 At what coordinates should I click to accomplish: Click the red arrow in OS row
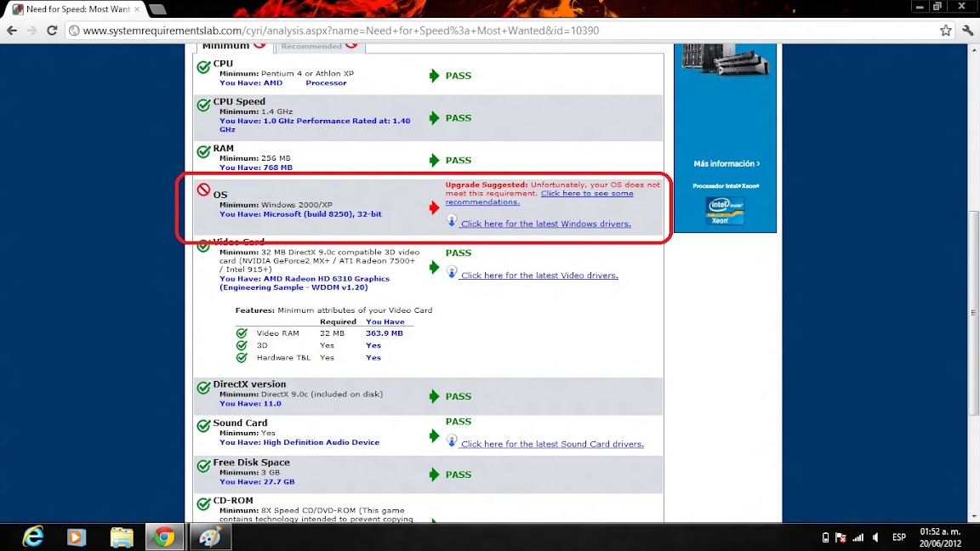435,207
